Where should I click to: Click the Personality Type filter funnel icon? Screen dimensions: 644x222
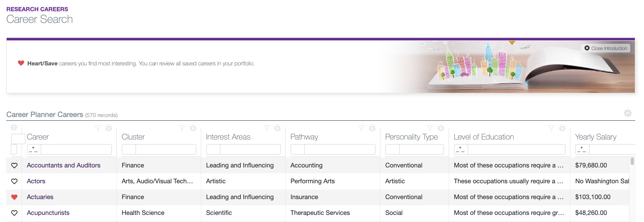pyautogui.click(x=430, y=128)
